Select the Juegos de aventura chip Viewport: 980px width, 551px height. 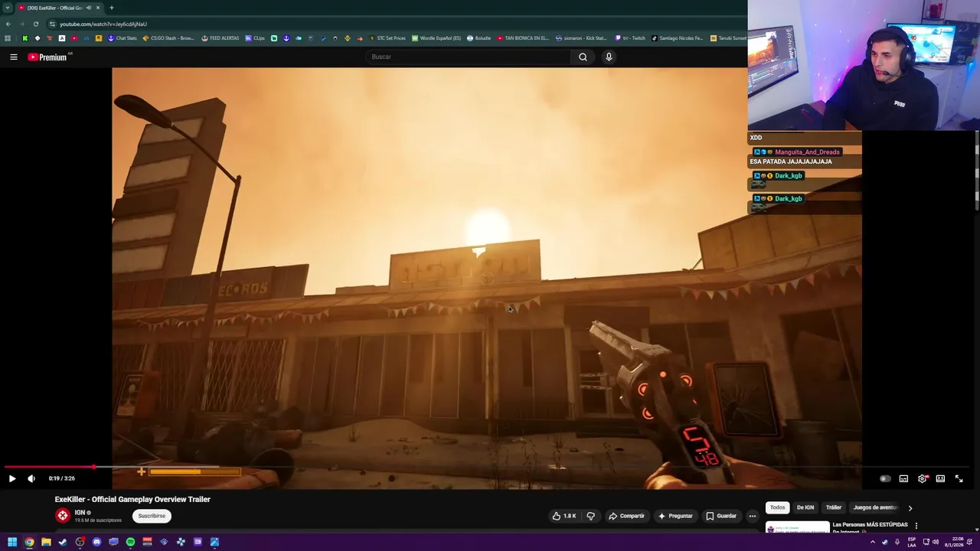[874, 507]
